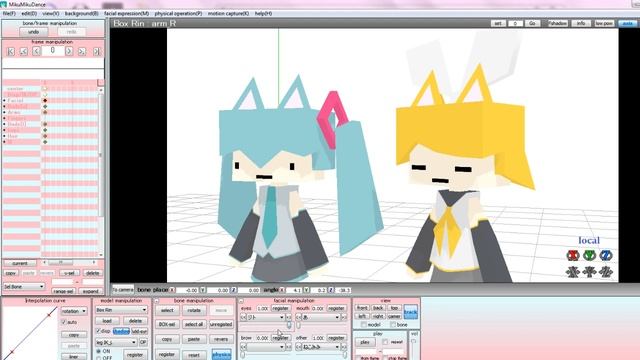Screen dimensions: 640x360
Task: Open the physical operation(P) menu
Action: pyautogui.click(x=178, y=13)
